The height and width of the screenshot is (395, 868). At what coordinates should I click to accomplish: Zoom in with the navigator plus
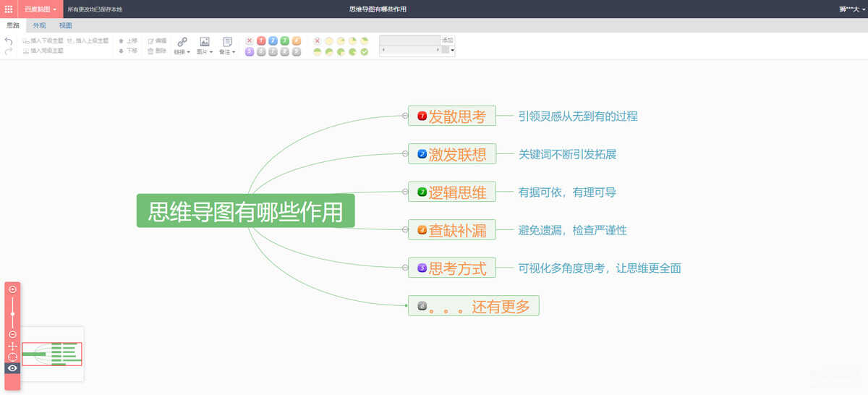pyautogui.click(x=12, y=289)
